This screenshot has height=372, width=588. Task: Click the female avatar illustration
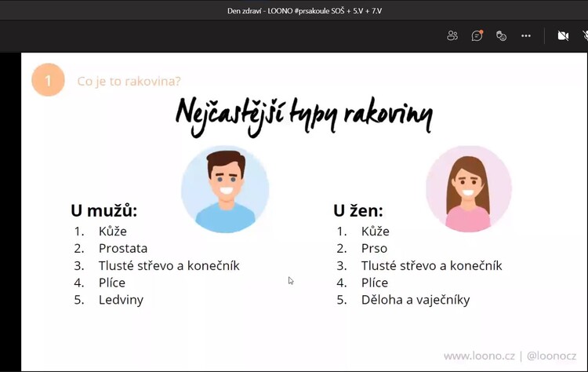pos(469,189)
